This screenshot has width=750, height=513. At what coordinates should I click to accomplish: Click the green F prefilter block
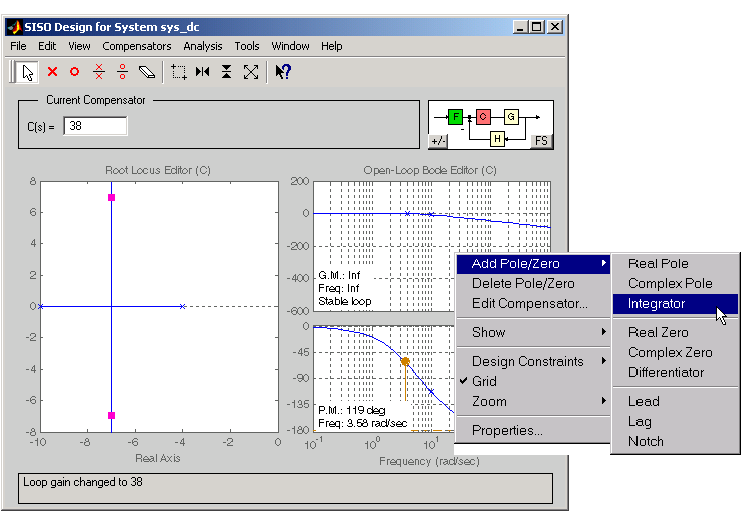[x=455, y=117]
